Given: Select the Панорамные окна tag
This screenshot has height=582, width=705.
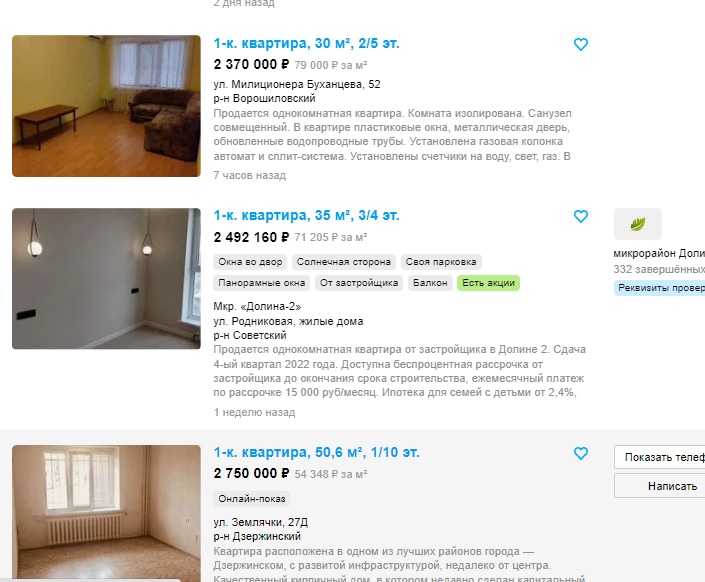Looking at the screenshot, I should (x=262, y=283).
